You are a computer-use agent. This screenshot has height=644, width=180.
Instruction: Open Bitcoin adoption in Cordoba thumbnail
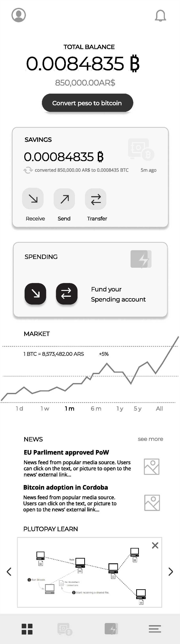coord(152,503)
